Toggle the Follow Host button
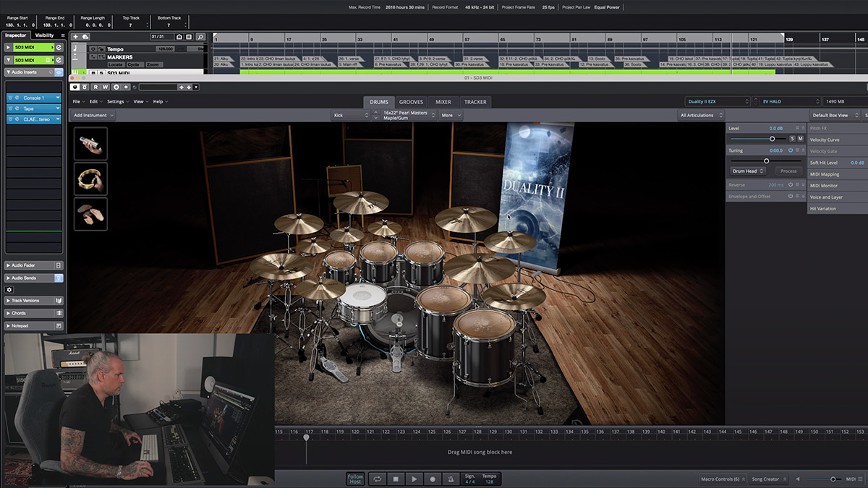 click(355, 479)
